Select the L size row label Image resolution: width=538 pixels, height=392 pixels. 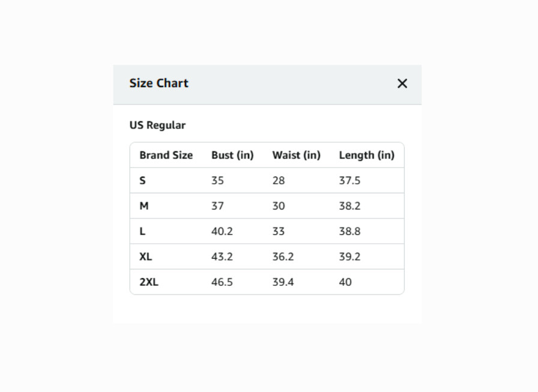[x=142, y=231]
